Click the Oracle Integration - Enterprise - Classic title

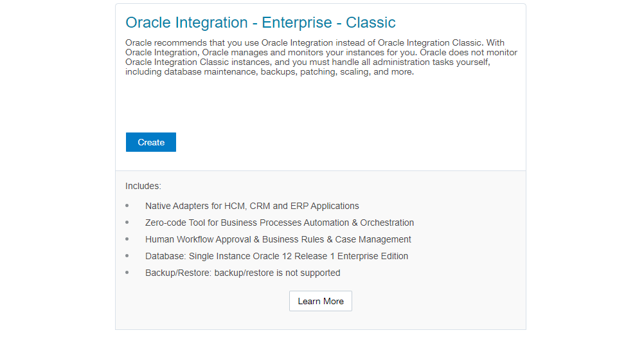260,23
